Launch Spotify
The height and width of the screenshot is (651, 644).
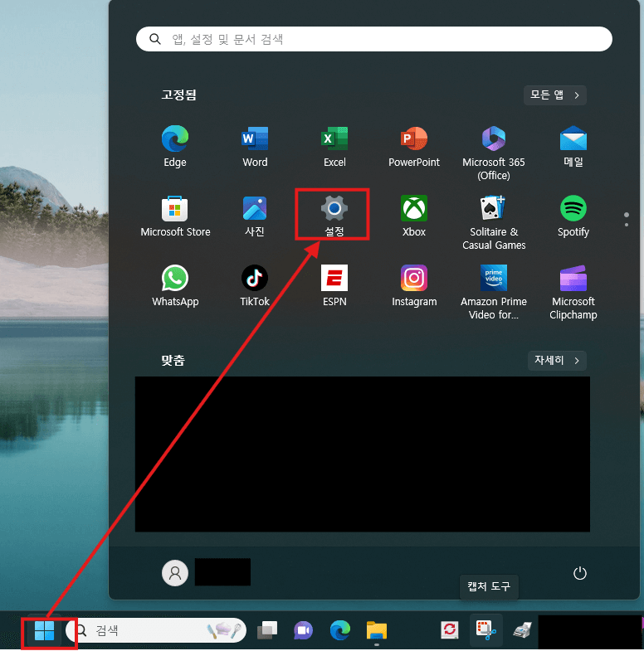(573, 216)
